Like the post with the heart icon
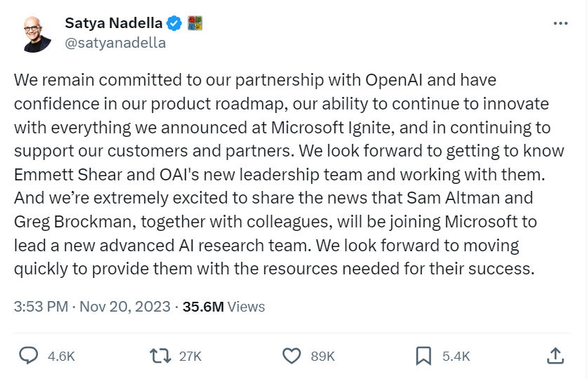 click(291, 356)
